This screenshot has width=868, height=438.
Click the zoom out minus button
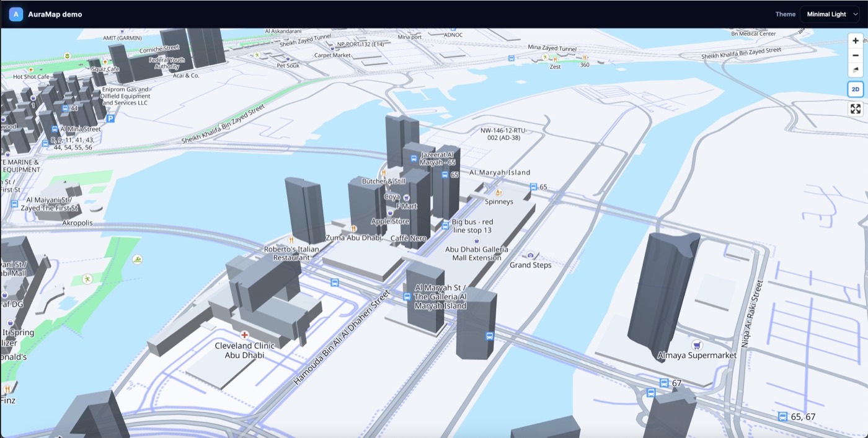[x=856, y=55]
